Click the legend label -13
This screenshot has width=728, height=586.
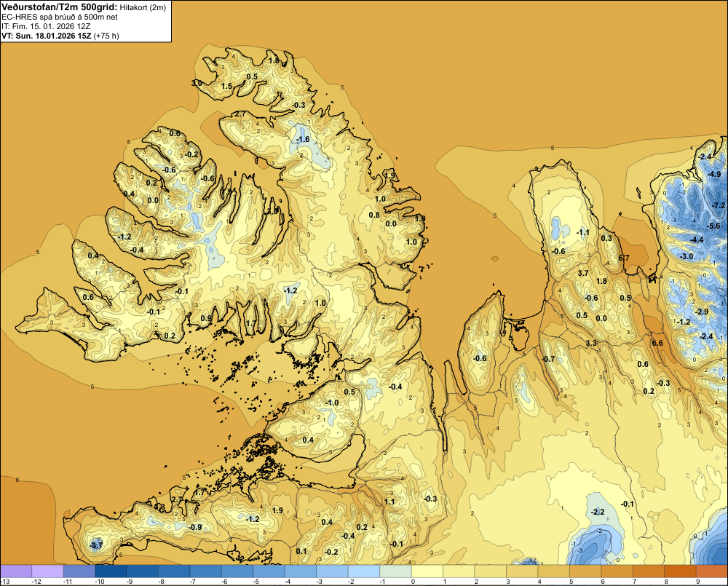(5, 582)
